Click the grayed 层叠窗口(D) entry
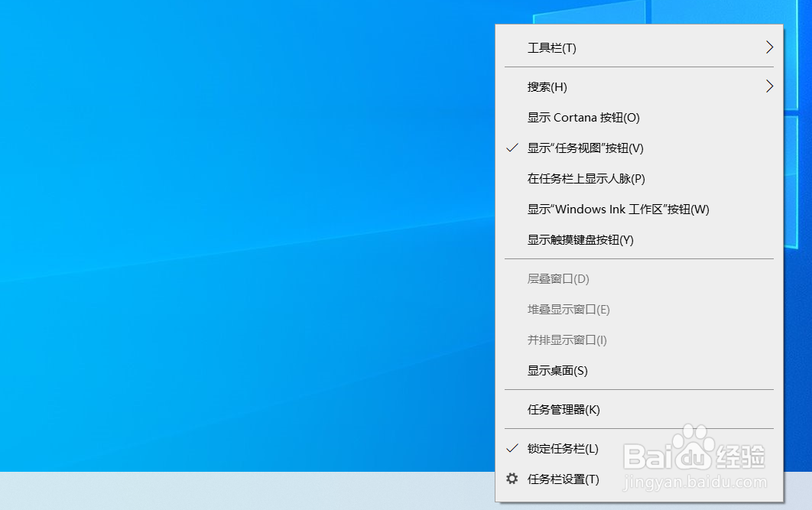The height and width of the screenshot is (510, 812). (x=558, y=278)
